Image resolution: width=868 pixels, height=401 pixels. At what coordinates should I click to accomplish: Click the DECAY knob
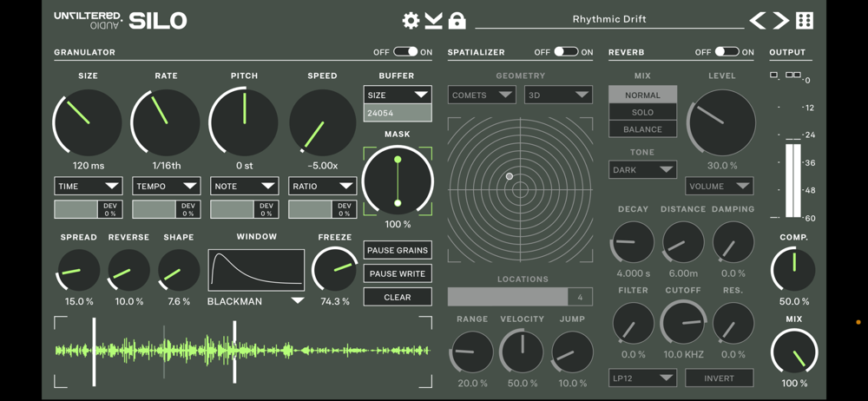tap(633, 242)
